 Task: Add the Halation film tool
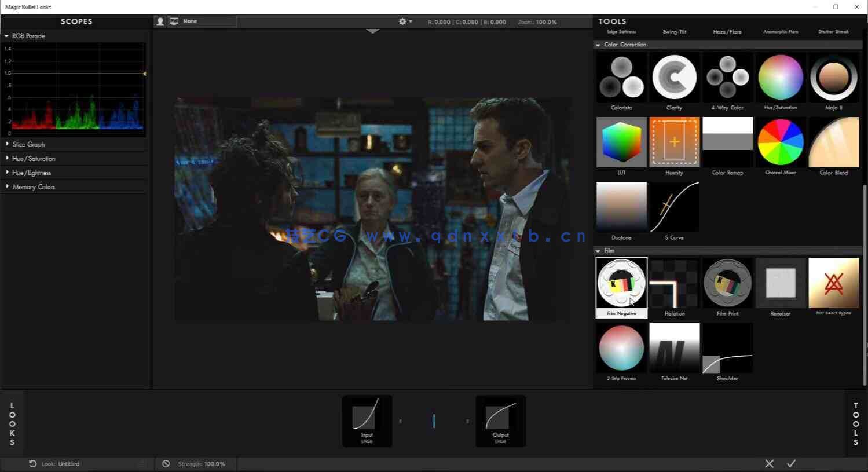[x=675, y=283]
